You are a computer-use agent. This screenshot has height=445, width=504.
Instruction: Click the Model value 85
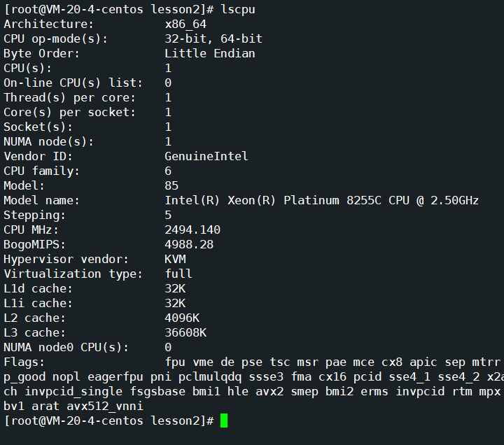pyautogui.click(x=172, y=185)
